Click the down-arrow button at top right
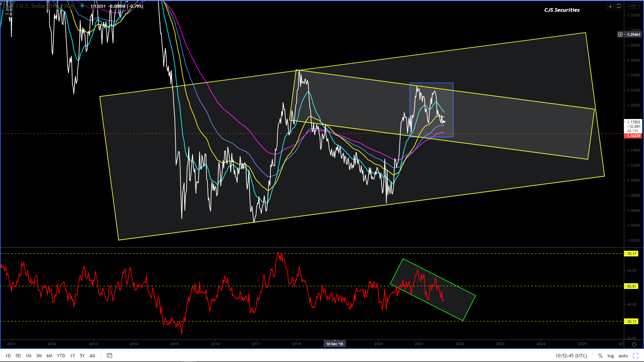644x362 pixels. tap(610, 6)
